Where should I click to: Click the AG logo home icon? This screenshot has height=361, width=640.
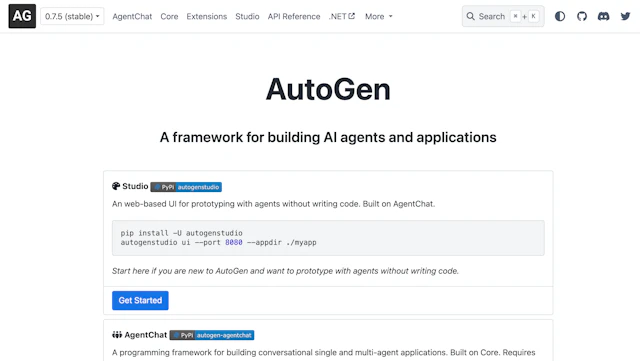pos(22,16)
